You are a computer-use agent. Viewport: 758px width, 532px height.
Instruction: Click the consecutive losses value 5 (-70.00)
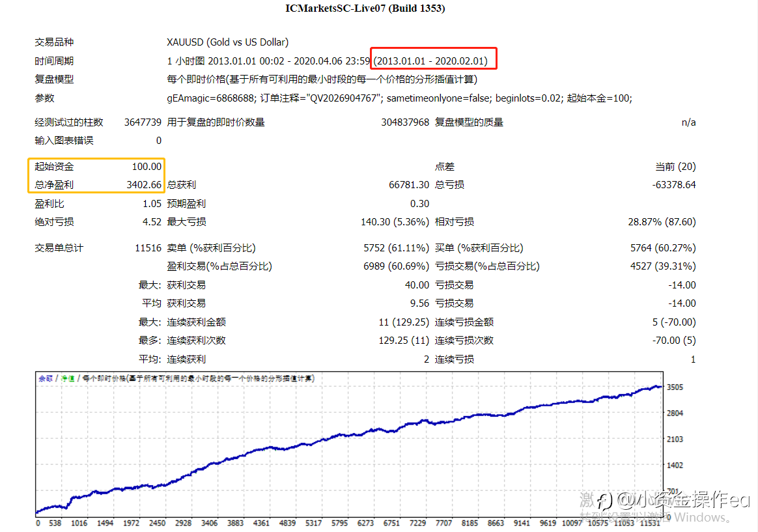click(675, 322)
